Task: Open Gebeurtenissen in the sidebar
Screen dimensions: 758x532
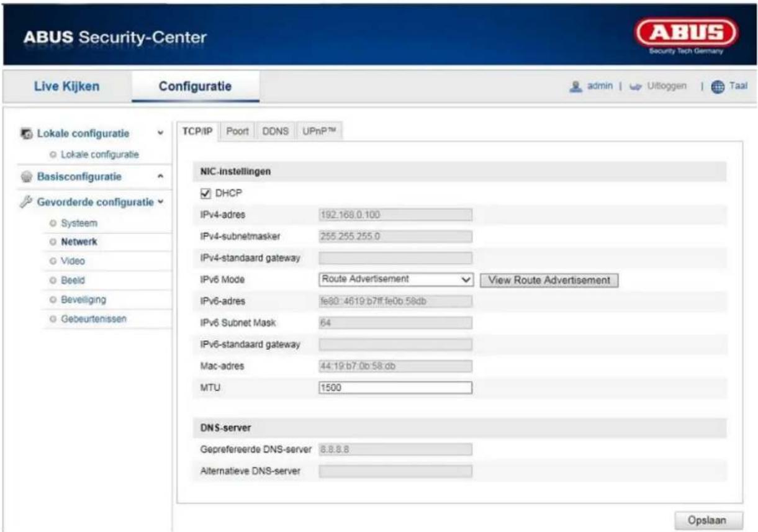Action: 94,319
